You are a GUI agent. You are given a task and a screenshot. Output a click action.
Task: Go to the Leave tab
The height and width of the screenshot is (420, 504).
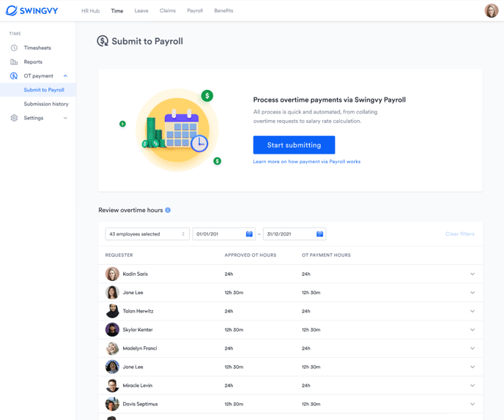click(141, 10)
